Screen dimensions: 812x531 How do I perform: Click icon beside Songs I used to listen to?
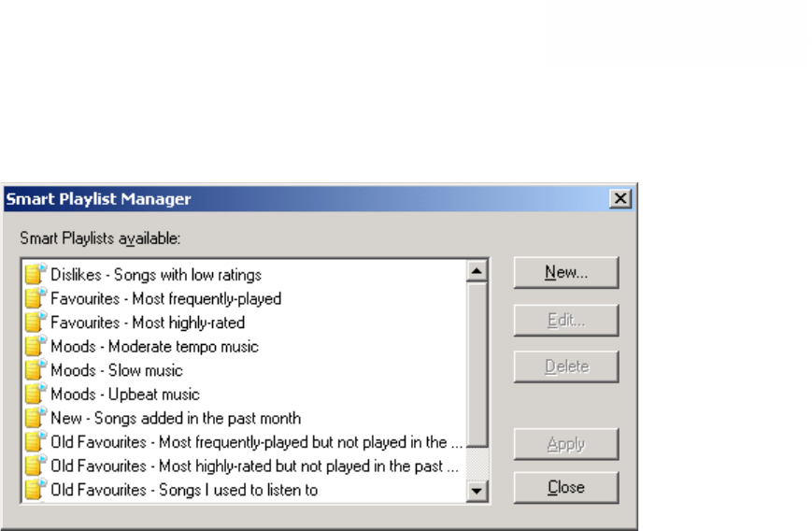tap(36, 489)
